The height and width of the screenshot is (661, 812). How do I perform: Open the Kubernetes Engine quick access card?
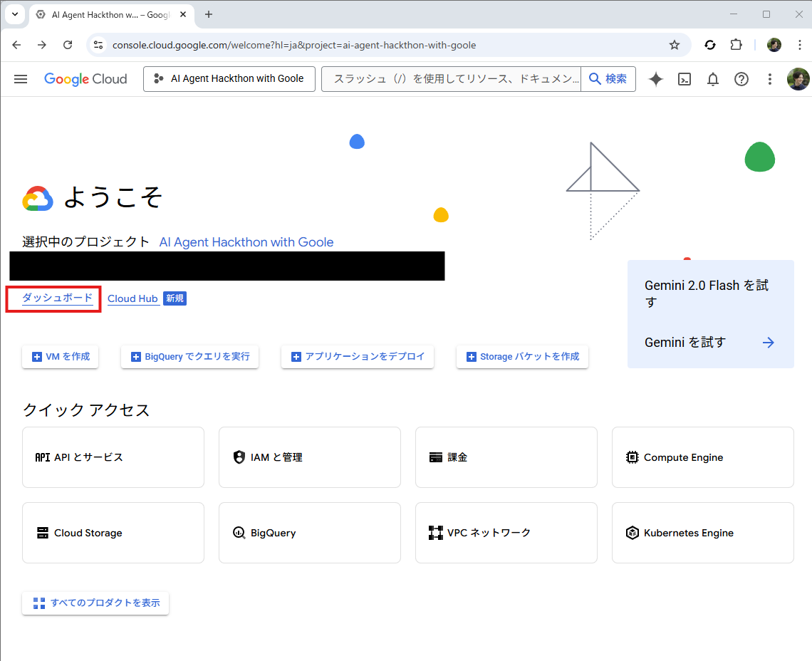(x=702, y=532)
